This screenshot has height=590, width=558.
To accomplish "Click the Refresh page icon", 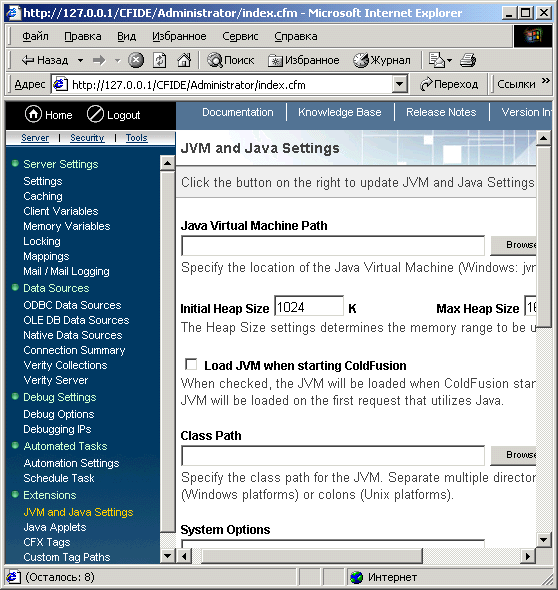I will point(160,60).
